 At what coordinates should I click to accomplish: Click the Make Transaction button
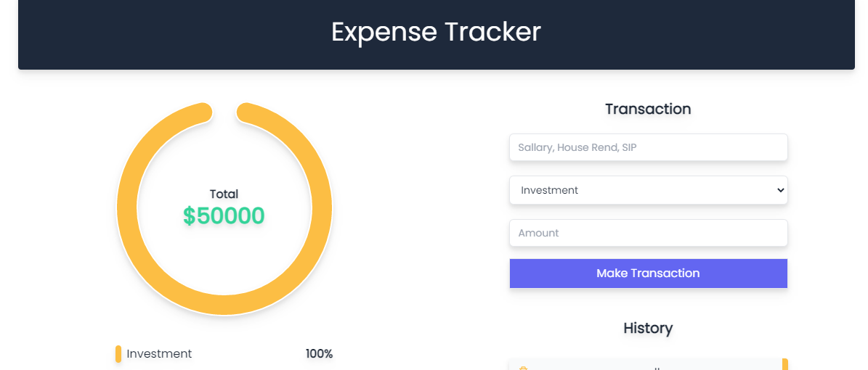click(648, 274)
